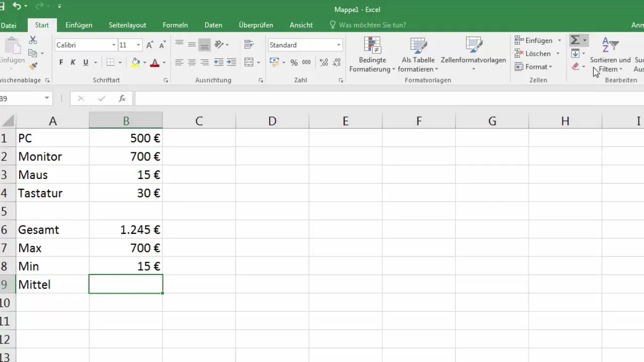Open the Calibri font name dropdown
Image resolution: width=644 pixels, height=362 pixels.
[x=114, y=45]
